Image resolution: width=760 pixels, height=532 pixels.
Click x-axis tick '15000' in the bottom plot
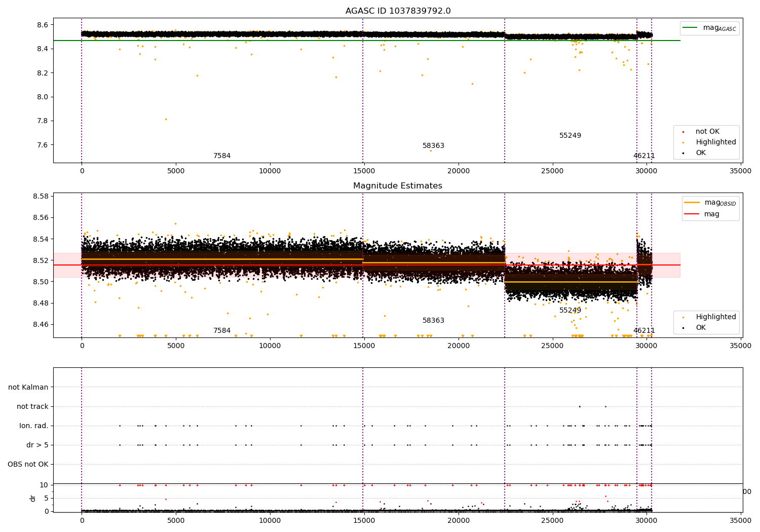pyautogui.click(x=364, y=520)
